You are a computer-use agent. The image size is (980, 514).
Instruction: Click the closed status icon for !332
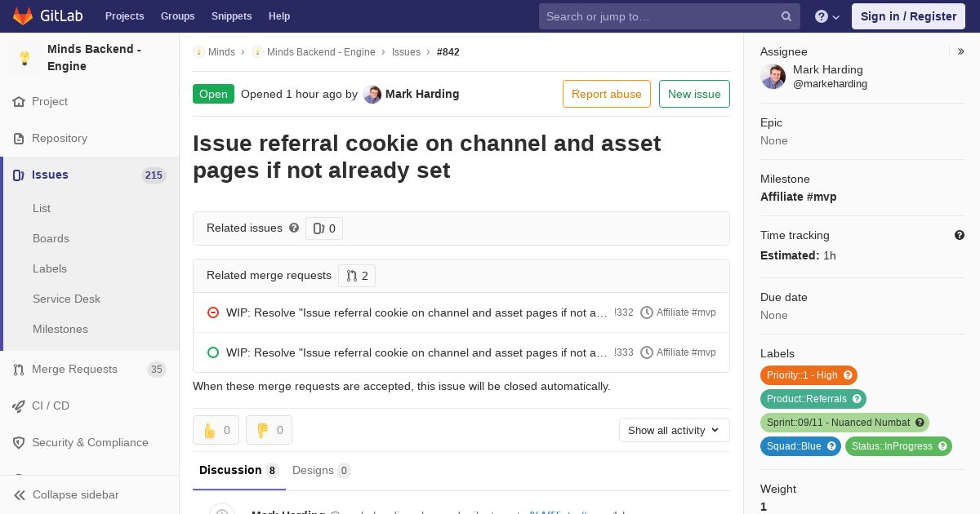[213, 312]
